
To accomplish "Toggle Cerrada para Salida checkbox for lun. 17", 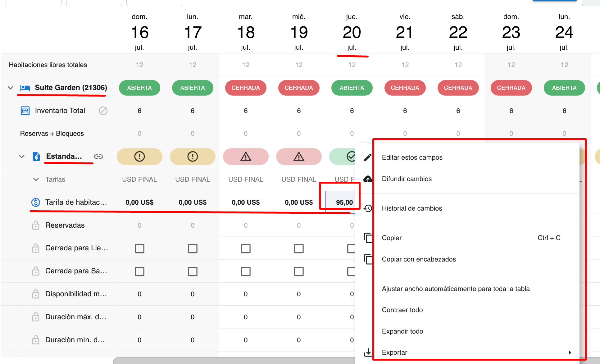I will point(193,271).
